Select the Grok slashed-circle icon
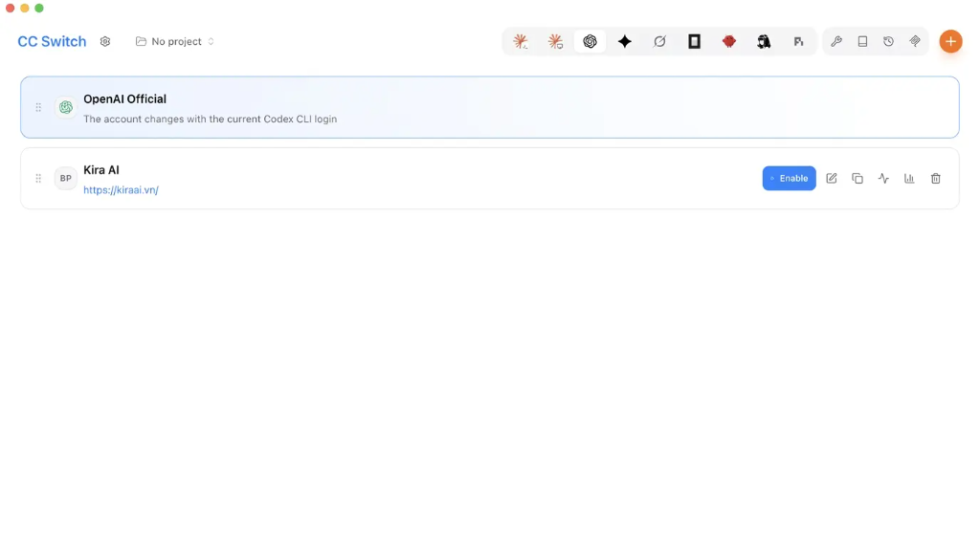This screenshot has width=980, height=546. 659,41
